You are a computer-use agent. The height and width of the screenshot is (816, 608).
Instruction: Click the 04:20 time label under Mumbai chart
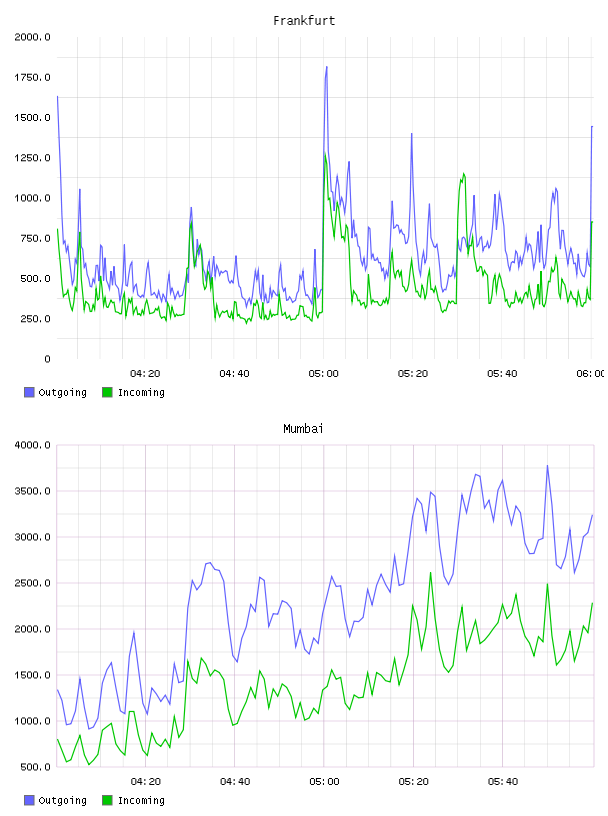[145, 782]
